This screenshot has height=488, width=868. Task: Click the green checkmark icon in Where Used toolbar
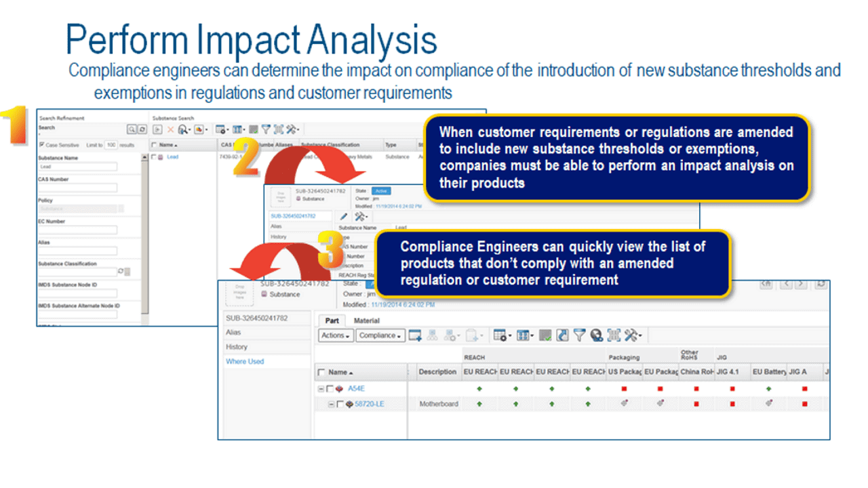545,335
